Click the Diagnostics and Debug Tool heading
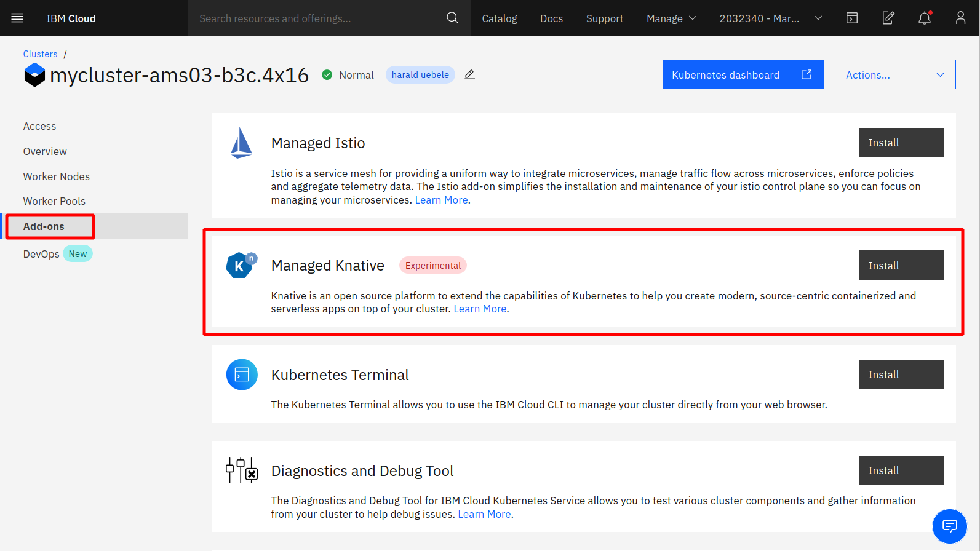This screenshot has height=551, width=980. coord(362,470)
